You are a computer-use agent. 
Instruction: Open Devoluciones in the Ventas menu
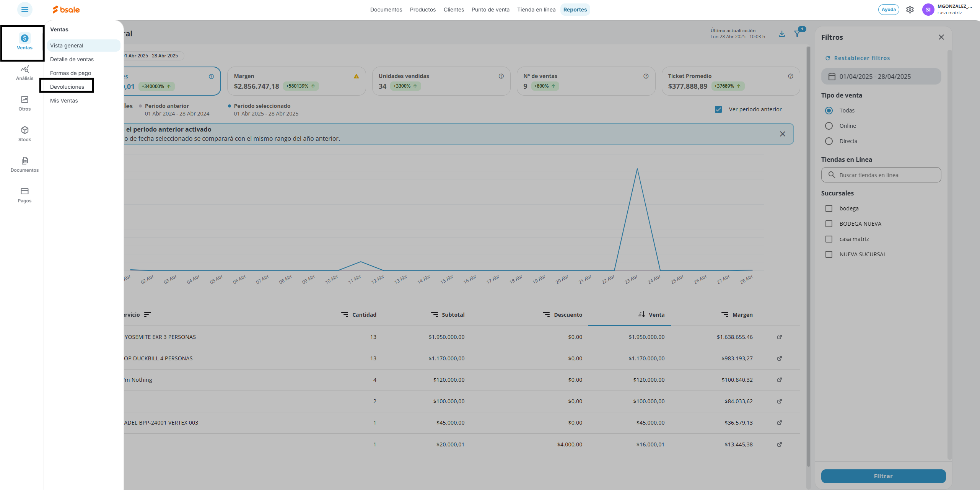click(x=67, y=87)
